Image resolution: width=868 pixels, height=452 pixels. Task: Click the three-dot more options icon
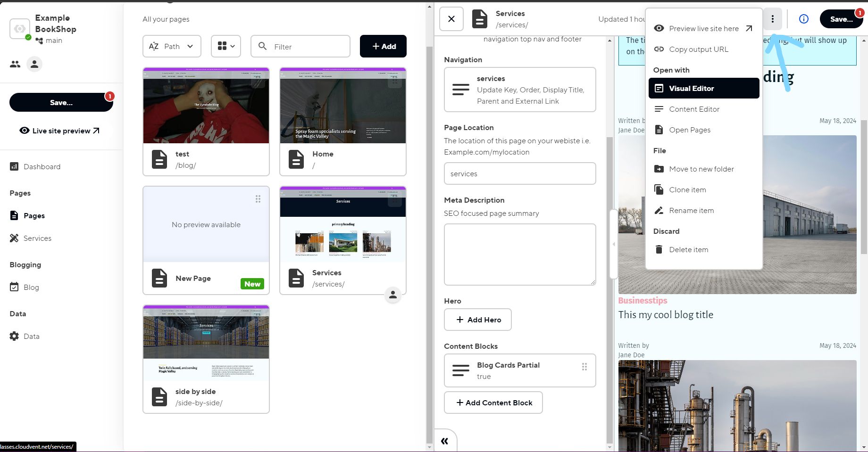(772, 19)
